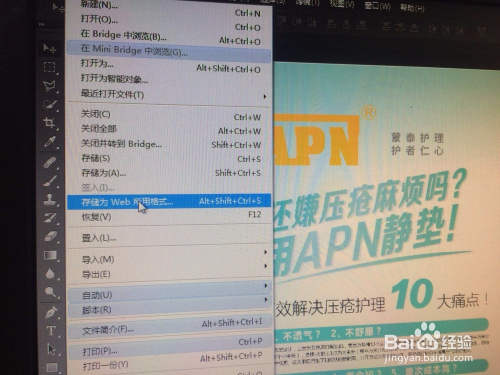Choose 文件简介(F)... menu entry
The width and height of the screenshot is (500, 375).
click(x=169, y=327)
